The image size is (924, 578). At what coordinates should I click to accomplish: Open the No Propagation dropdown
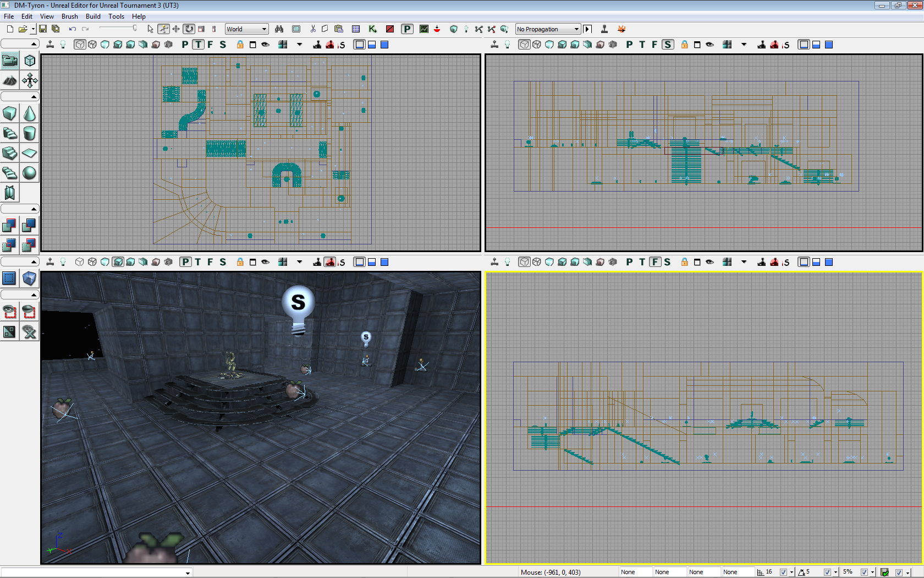tap(548, 29)
